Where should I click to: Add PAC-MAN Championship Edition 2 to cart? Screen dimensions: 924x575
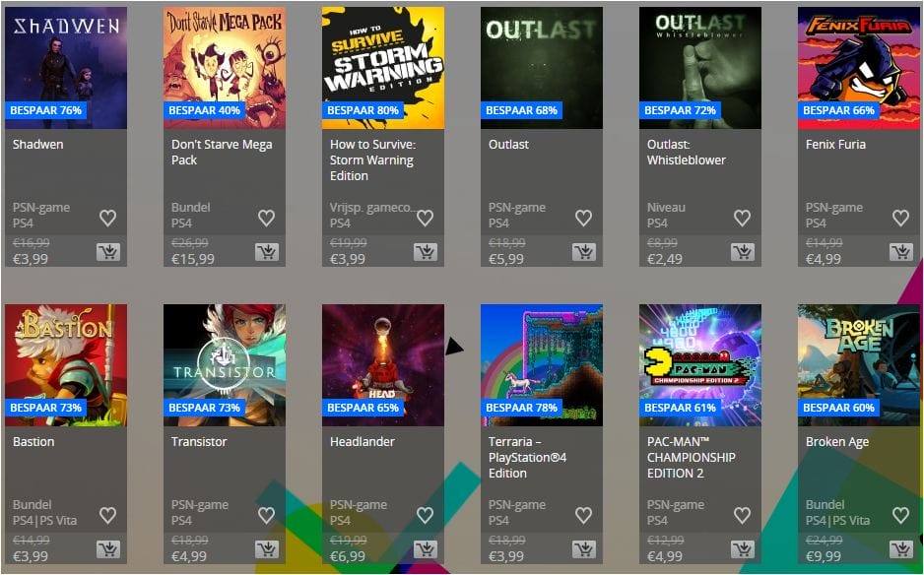click(x=743, y=549)
